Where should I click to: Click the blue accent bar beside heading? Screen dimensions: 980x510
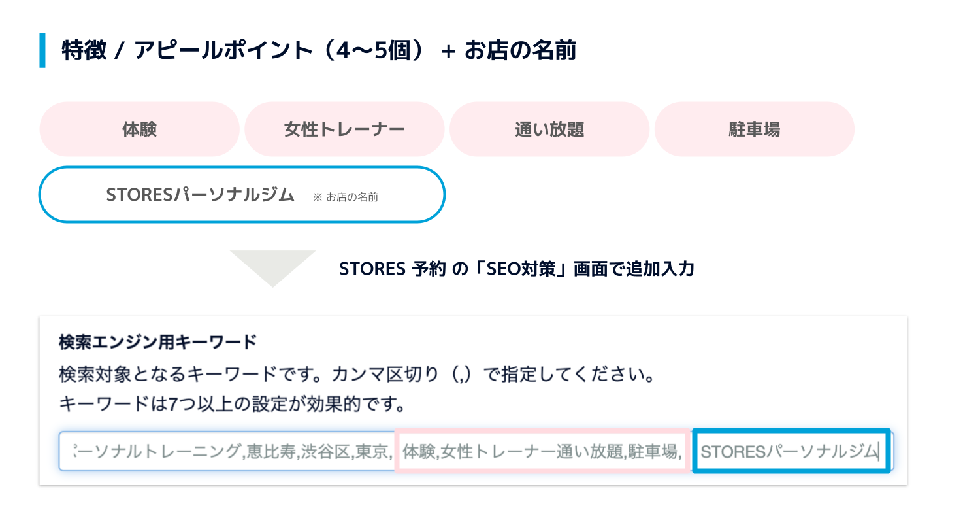tap(42, 50)
